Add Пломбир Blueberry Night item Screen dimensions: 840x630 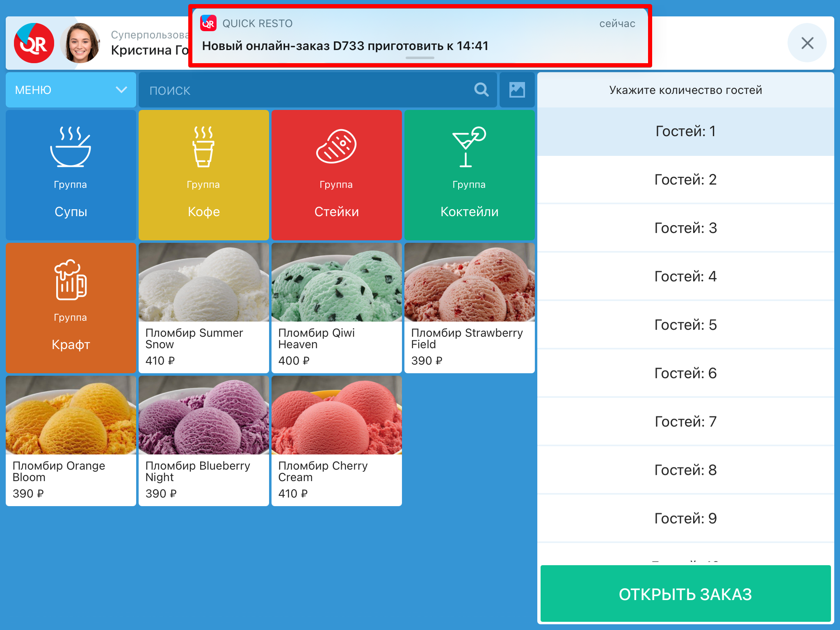tap(203, 440)
